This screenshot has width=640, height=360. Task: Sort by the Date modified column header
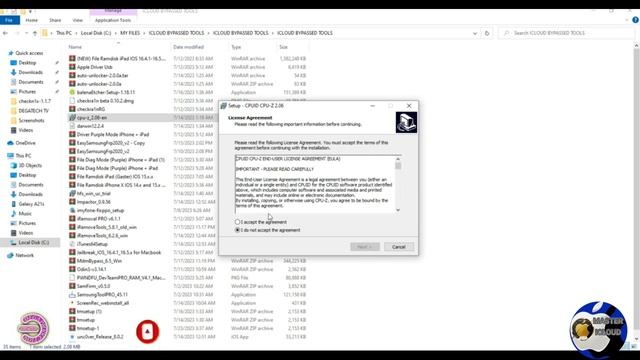(188, 47)
